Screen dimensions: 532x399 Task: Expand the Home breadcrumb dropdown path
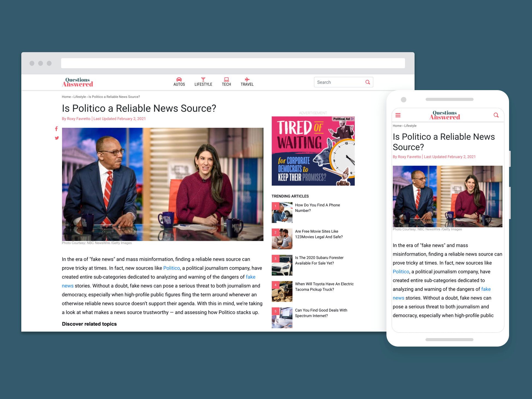coord(66,97)
